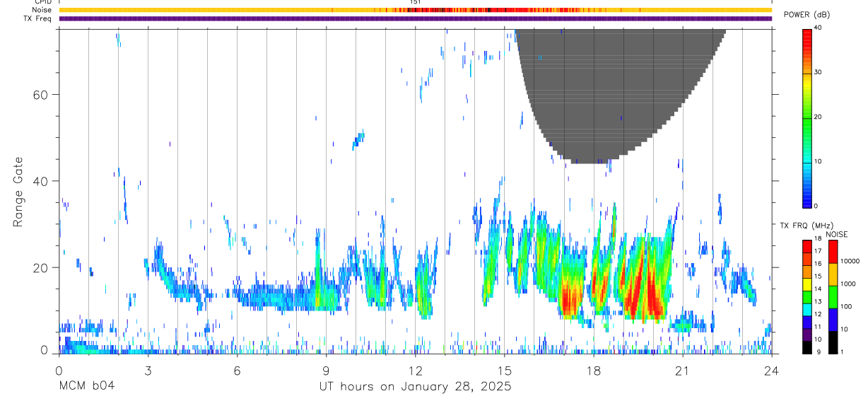Click the 20 tick on power colorbar
This screenshot has height=401, width=868.
coord(819,117)
